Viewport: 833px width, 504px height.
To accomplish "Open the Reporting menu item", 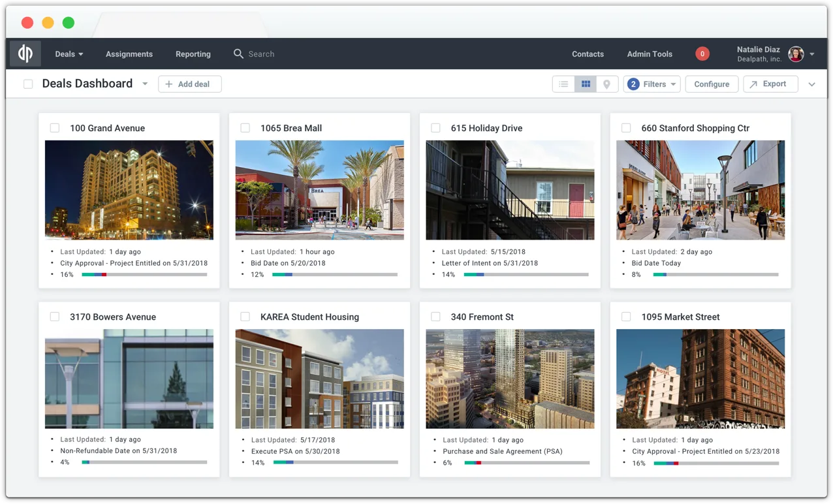I will [x=193, y=54].
